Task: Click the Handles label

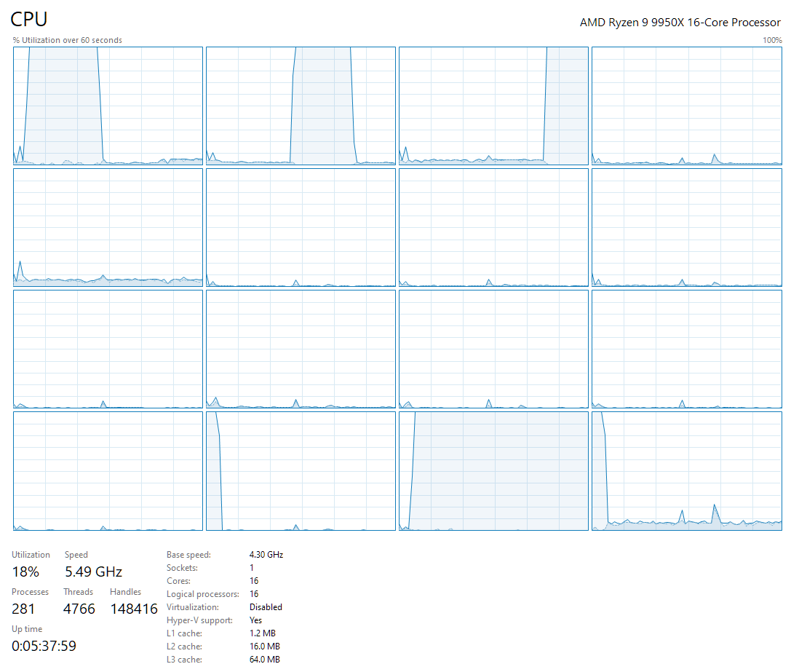Action: 126,592
